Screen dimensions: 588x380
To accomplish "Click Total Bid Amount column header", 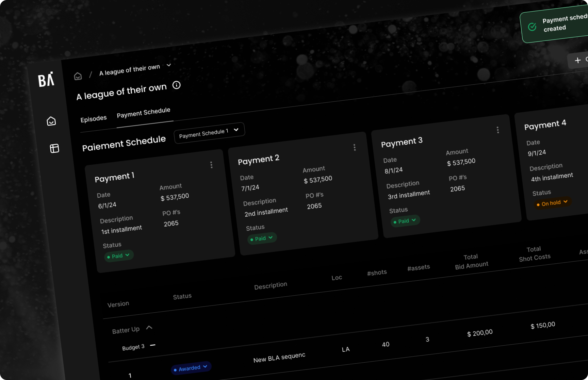I will pos(471,262).
